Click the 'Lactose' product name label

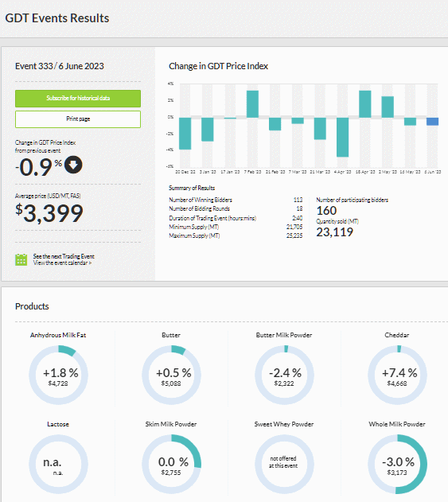(58, 424)
